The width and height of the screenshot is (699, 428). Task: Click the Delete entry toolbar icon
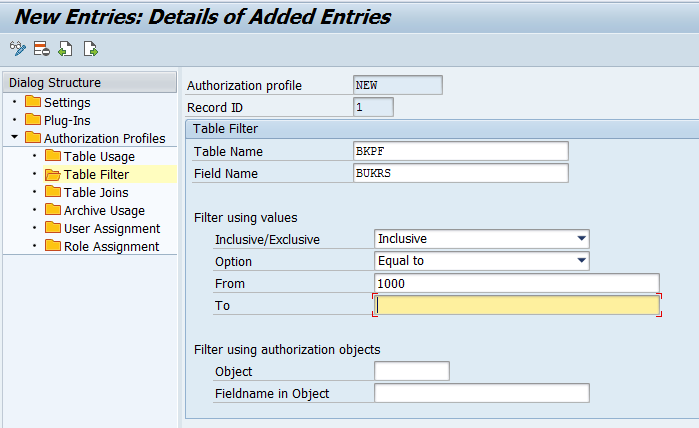click(41, 49)
